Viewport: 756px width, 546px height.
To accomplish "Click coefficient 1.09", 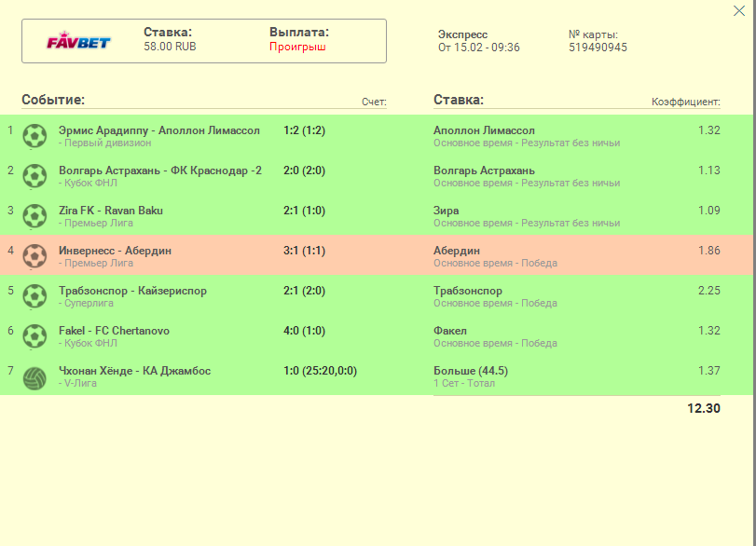I will (709, 211).
